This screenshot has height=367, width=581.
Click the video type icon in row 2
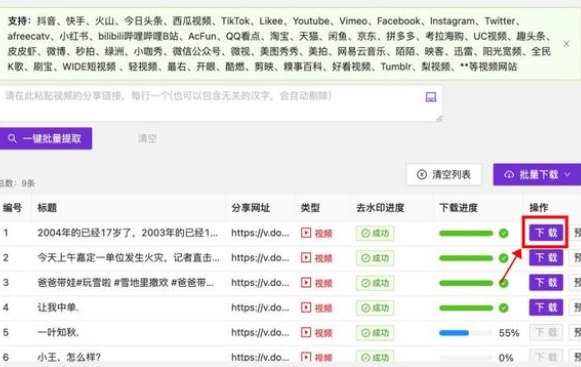[306, 258]
